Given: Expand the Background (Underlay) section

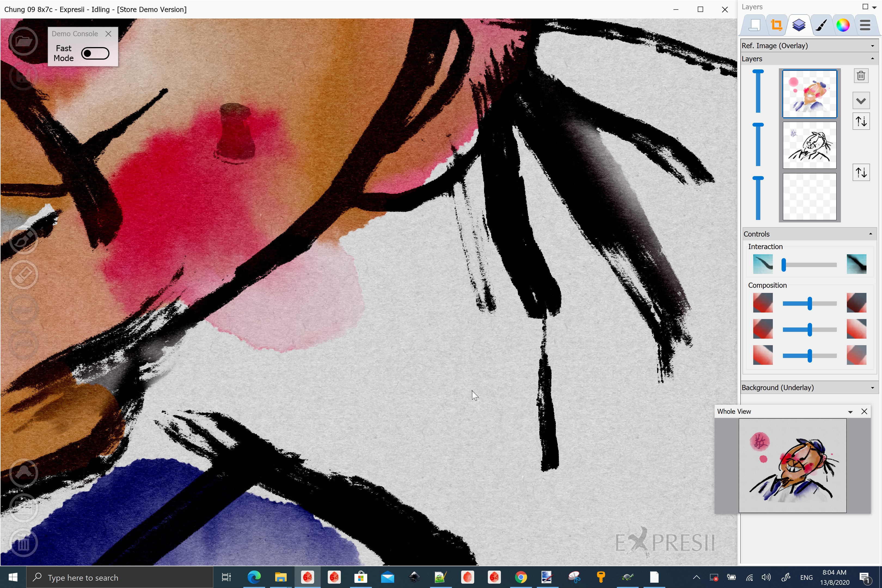Looking at the screenshot, I should point(872,388).
